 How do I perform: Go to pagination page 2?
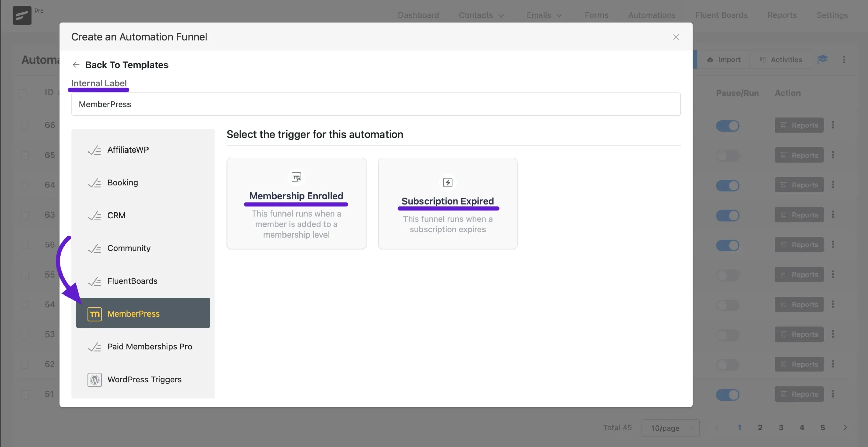tap(760, 428)
